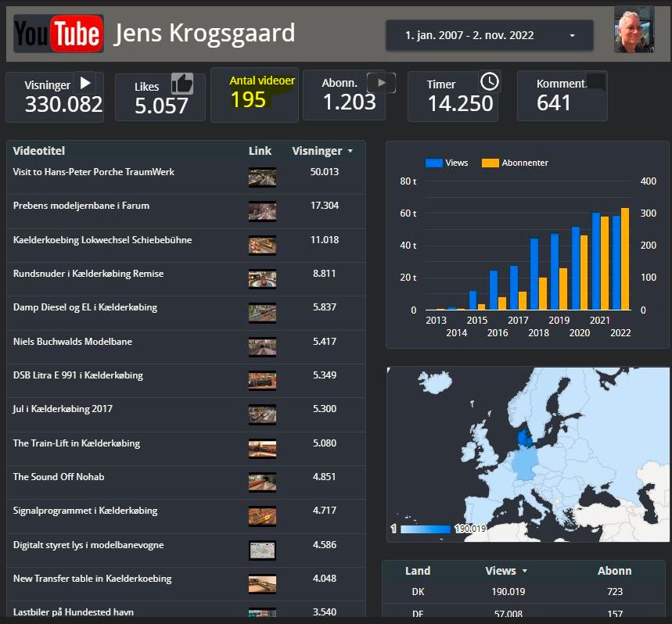Select the Likes 5.057 scorecard
The height and width of the screenshot is (624, 672).
pos(160,98)
